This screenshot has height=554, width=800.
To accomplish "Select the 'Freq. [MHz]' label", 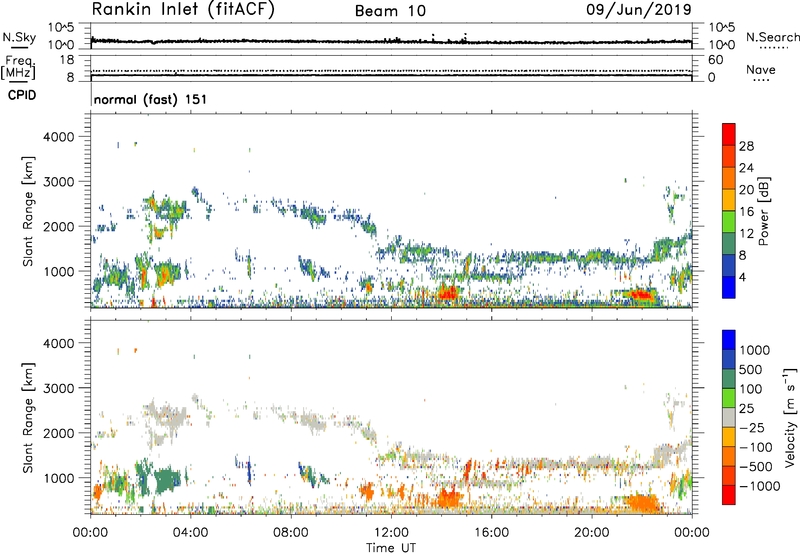I will pyautogui.click(x=18, y=68).
